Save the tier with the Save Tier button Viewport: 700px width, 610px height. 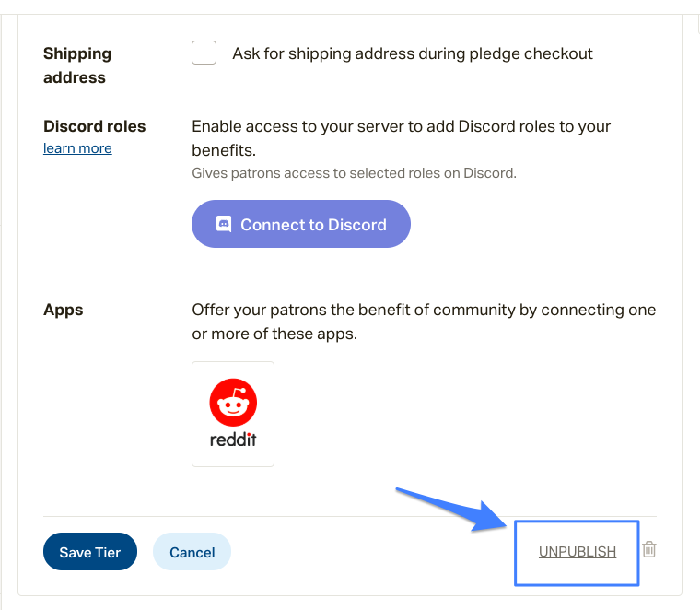(x=90, y=552)
